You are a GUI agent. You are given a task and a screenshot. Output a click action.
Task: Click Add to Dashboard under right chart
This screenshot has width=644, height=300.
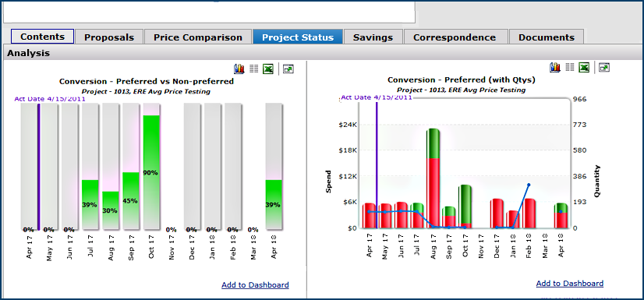(570, 284)
